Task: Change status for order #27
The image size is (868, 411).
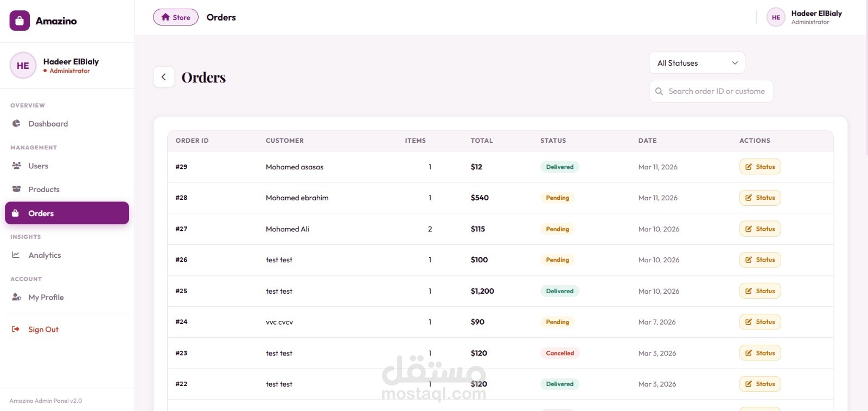Action: [x=759, y=229]
